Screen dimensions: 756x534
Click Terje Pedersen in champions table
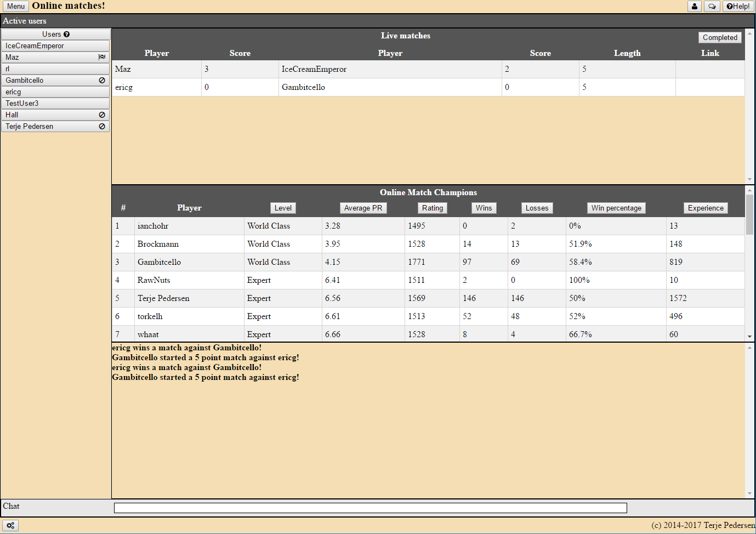[163, 298]
